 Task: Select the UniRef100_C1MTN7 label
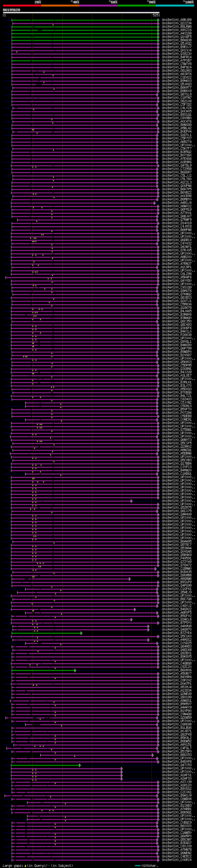177,98
